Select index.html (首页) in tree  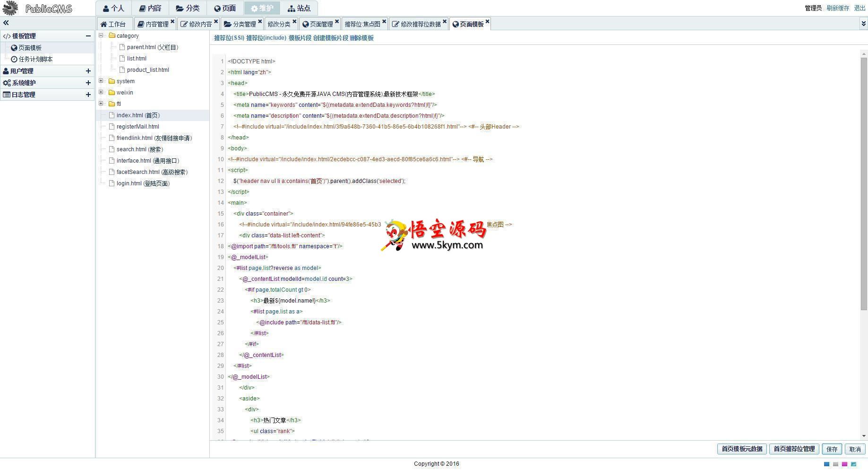[x=138, y=115]
